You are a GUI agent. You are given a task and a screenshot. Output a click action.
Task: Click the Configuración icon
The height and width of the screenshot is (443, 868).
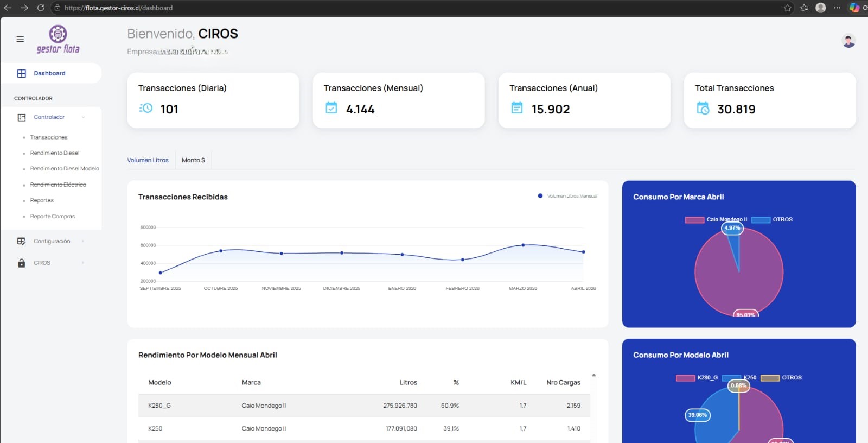[x=22, y=241]
